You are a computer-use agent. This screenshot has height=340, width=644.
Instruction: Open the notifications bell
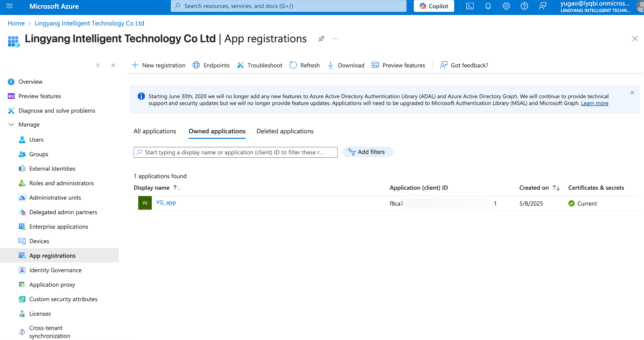(x=488, y=6)
